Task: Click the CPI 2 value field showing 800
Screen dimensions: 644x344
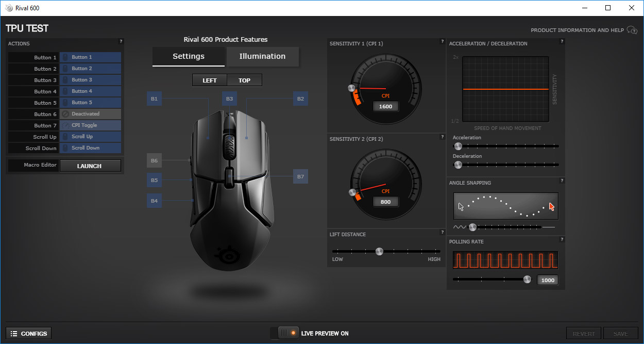Action: click(x=386, y=202)
